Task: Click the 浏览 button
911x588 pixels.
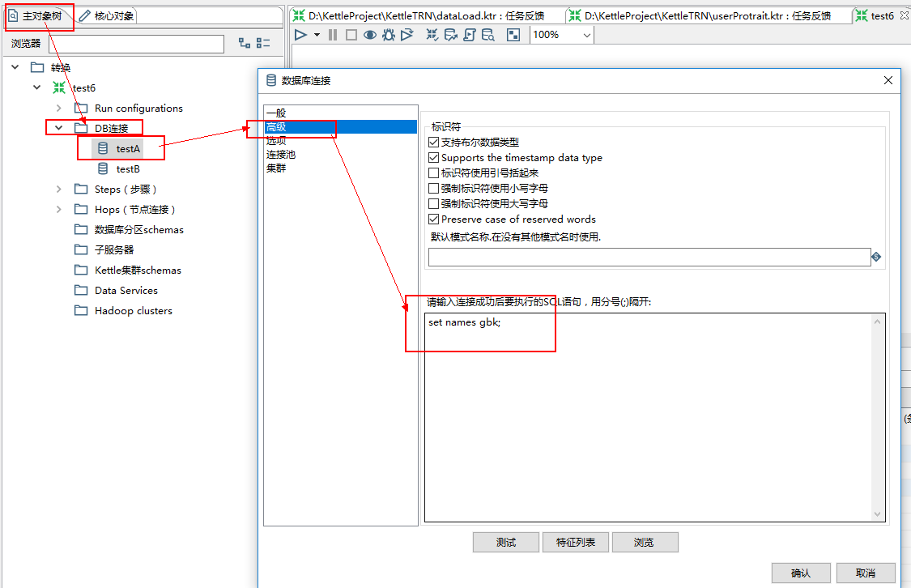Action: [645, 542]
